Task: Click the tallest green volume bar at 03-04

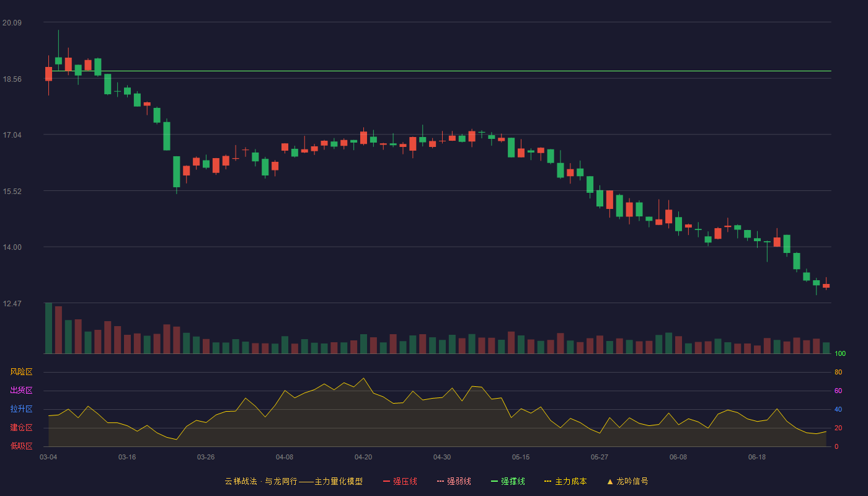Action: tap(48, 328)
